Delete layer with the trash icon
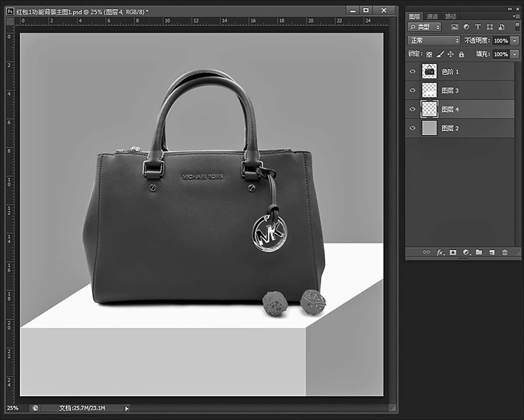524x420 pixels. 505,252
